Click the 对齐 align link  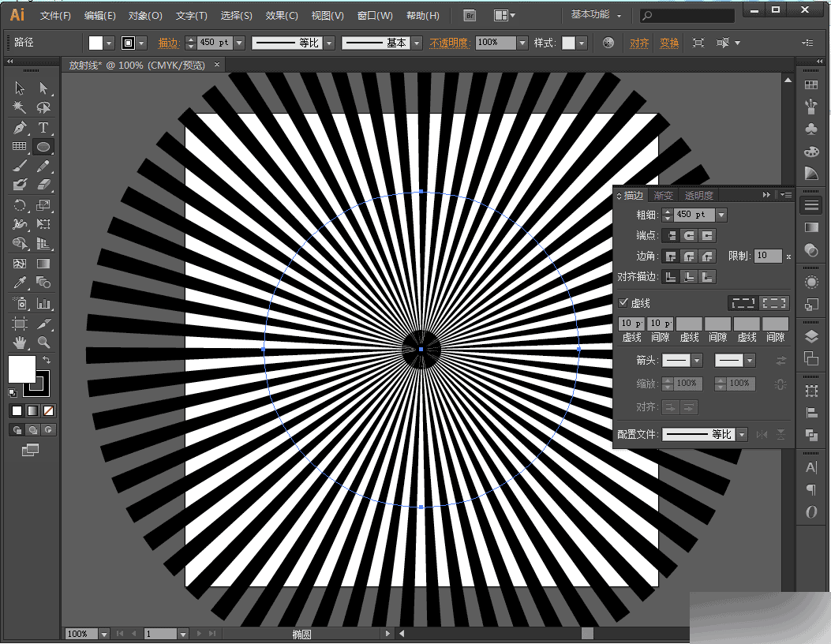[x=639, y=43]
